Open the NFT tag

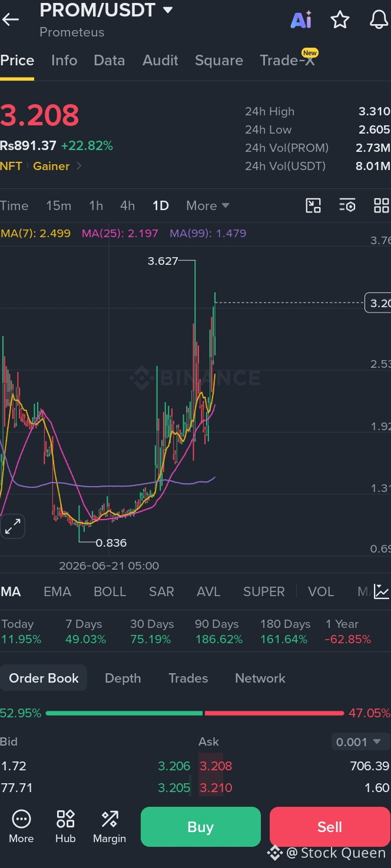click(x=11, y=166)
